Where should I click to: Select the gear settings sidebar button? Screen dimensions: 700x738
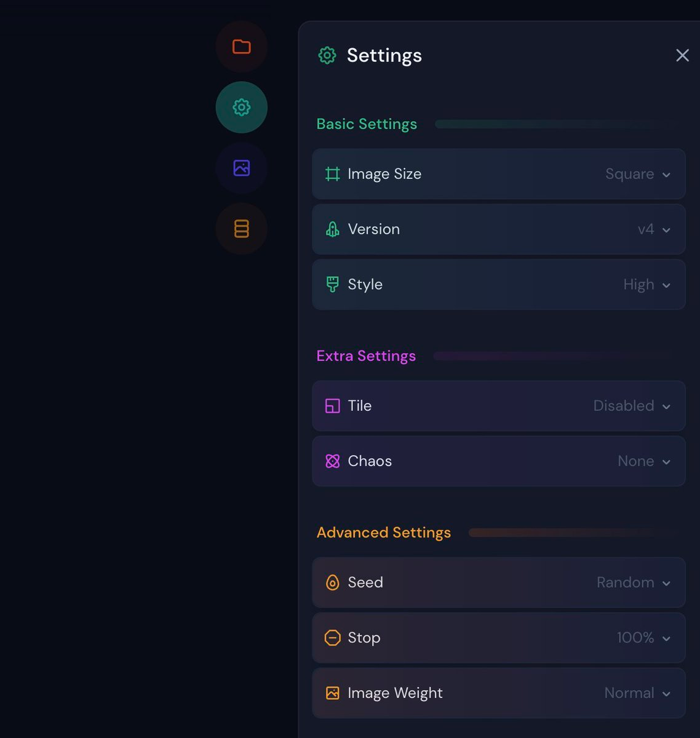(241, 108)
